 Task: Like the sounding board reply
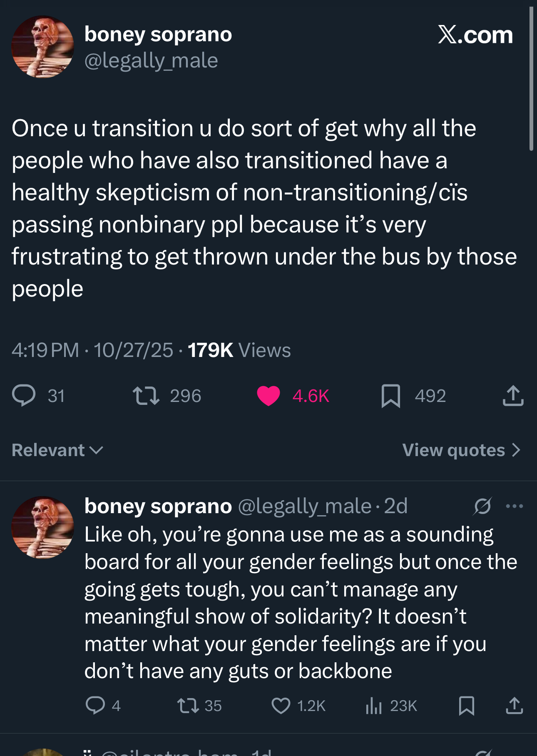(x=281, y=706)
